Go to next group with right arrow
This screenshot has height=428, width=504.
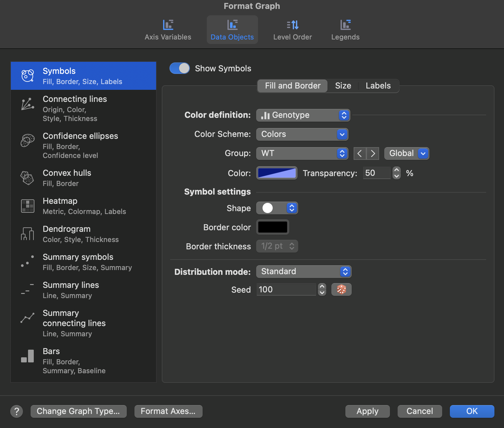373,153
